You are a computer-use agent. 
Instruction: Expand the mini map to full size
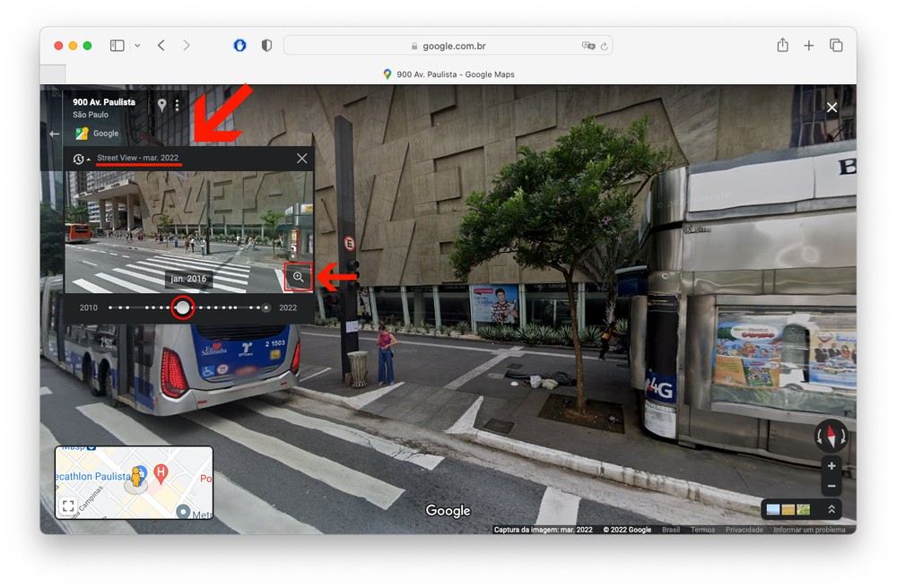67,506
